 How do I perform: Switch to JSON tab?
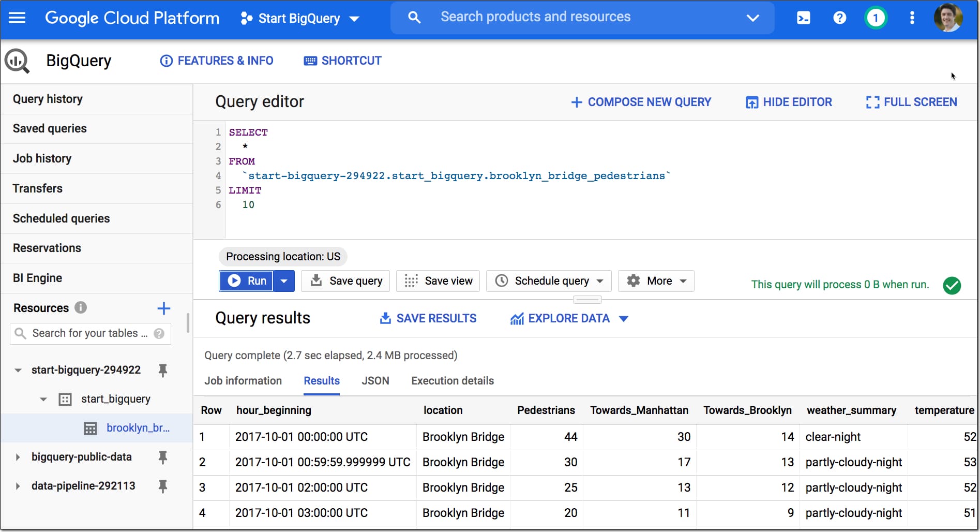375,381
